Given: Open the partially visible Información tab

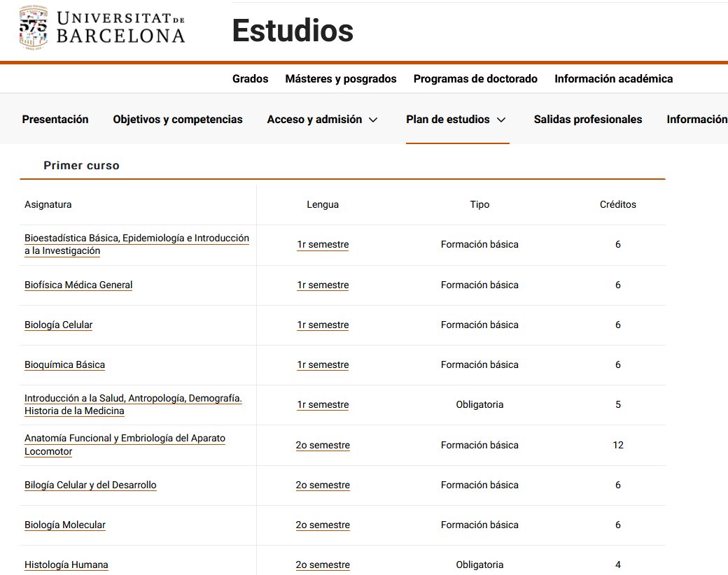Looking at the screenshot, I should click(x=697, y=120).
